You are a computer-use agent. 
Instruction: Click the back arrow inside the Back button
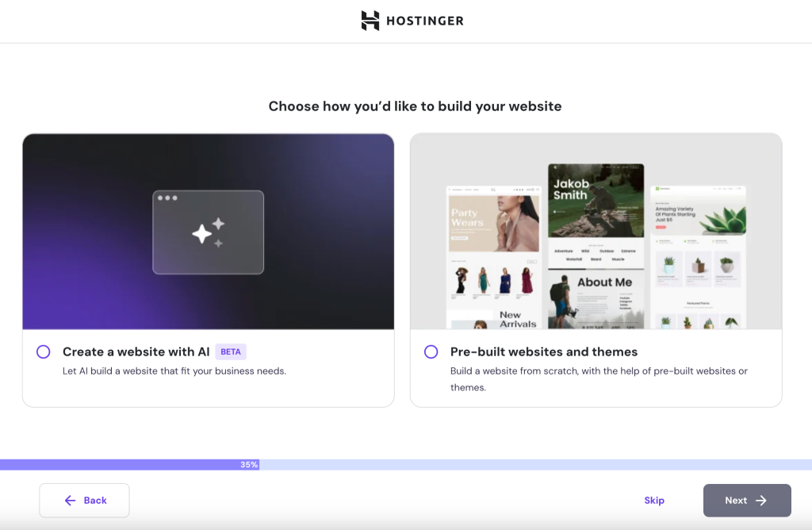pyautogui.click(x=68, y=501)
